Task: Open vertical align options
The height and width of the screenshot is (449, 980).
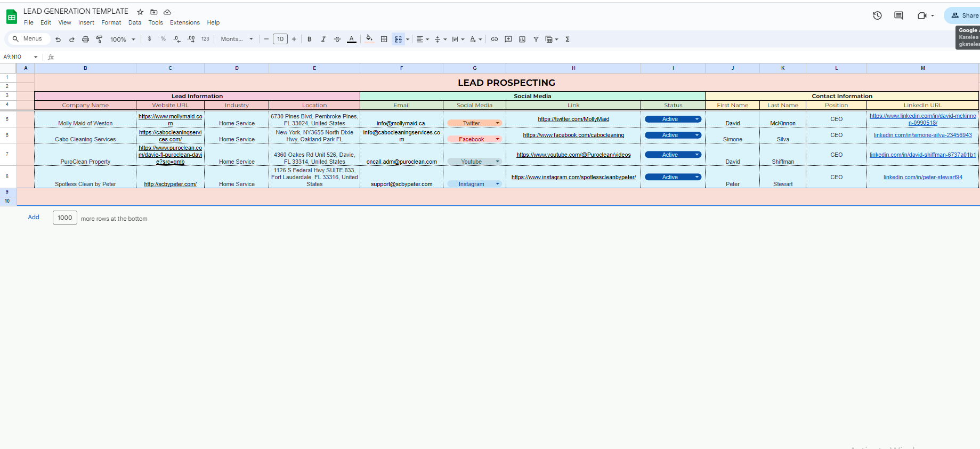Action: click(x=440, y=39)
